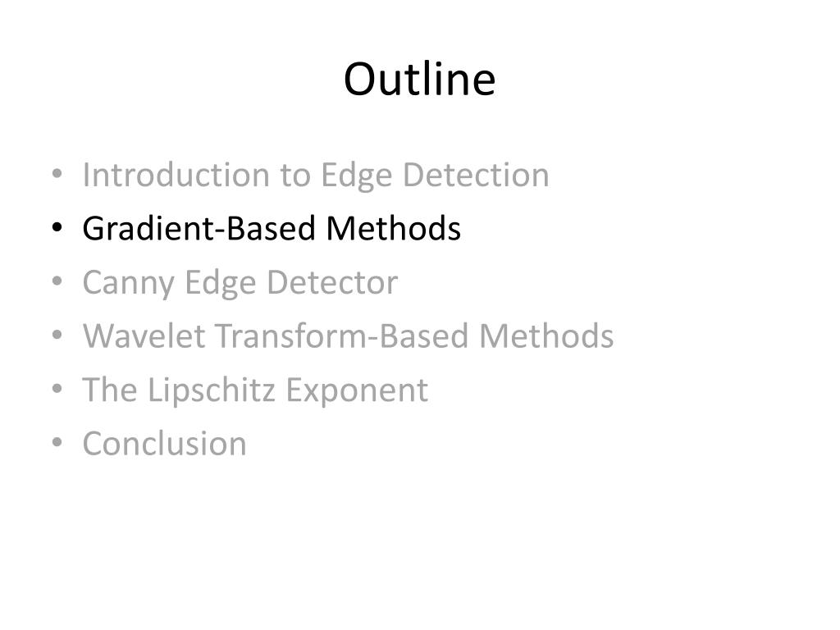
Task: Click the Wavelet Transform-Based Methods line
Action: click(x=348, y=336)
